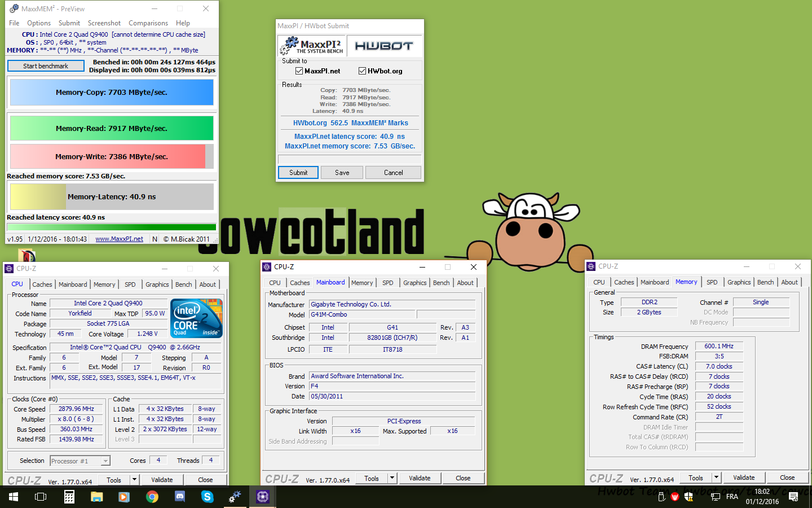Click the red antivirus tray icon
The width and height of the screenshot is (812, 508).
click(x=675, y=497)
